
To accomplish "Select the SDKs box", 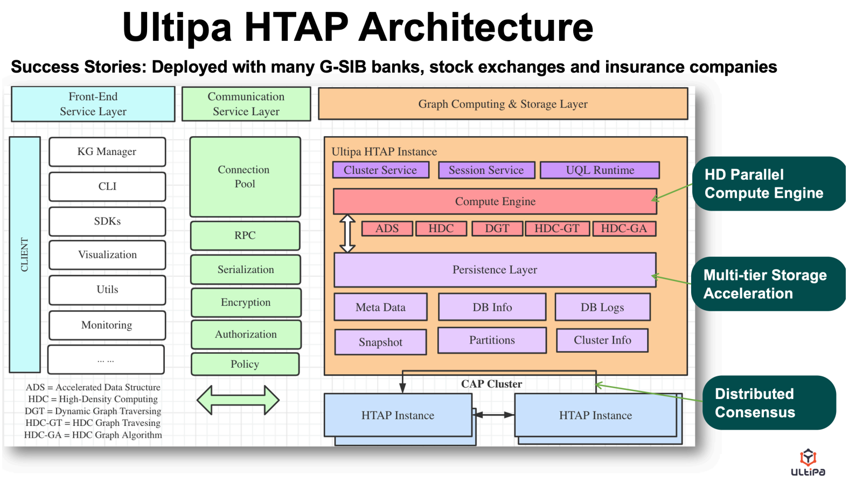I will coord(107,221).
